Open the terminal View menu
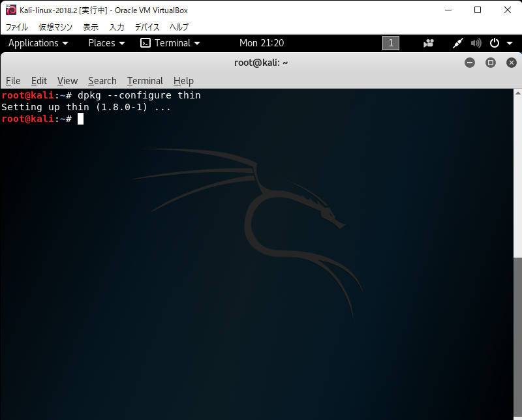522x420 pixels. 67,81
